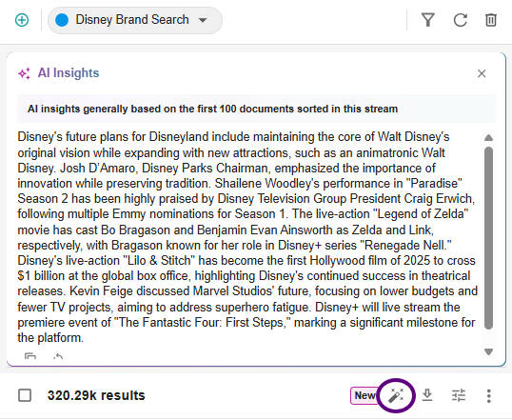Click the AI Insights sparkle icon
Screen dimensions: 512x420
coord(24,73)
